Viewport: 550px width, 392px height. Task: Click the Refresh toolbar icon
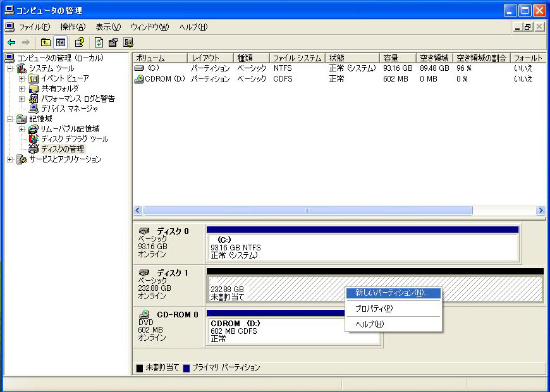coord(99,42)
